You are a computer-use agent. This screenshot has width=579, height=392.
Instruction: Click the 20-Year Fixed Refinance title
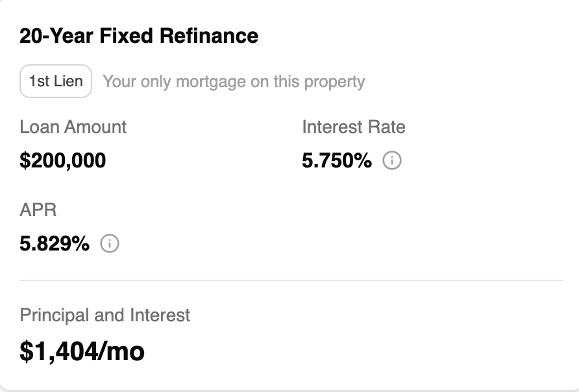(139, 36)
